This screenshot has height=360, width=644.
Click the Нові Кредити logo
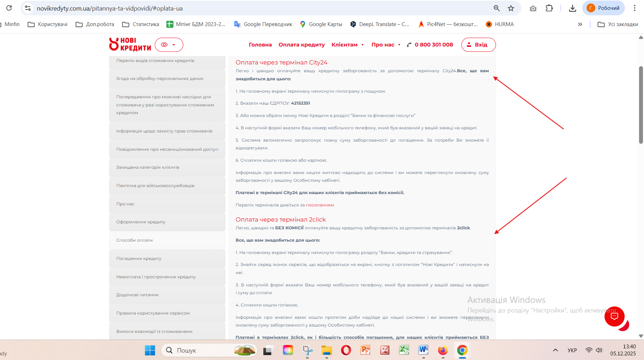point(130,44)
